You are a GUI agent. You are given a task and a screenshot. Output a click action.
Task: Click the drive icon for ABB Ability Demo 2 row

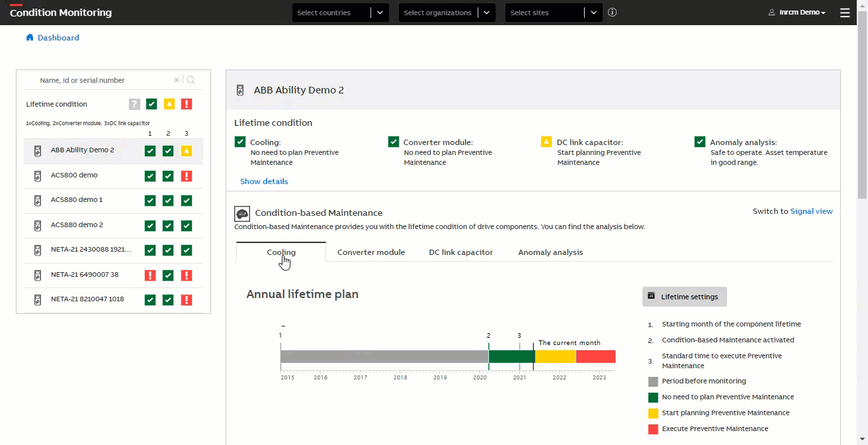pos(38,150)
